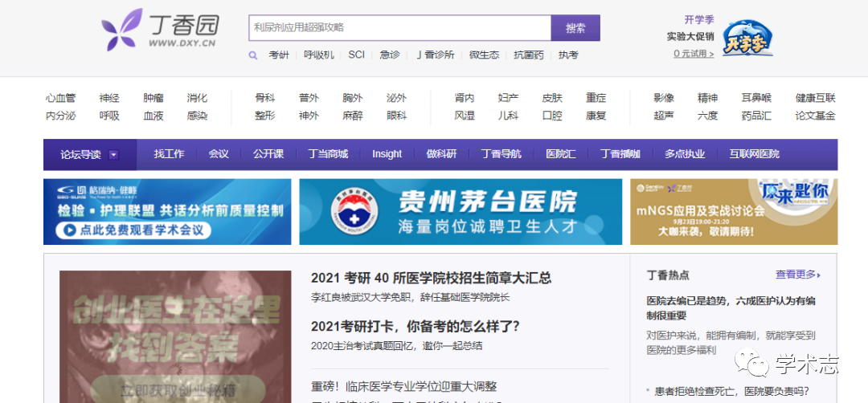This screenshot has height=403, width=868.
Task: Go to the 健康互联 section
Action: click(816, 99)
